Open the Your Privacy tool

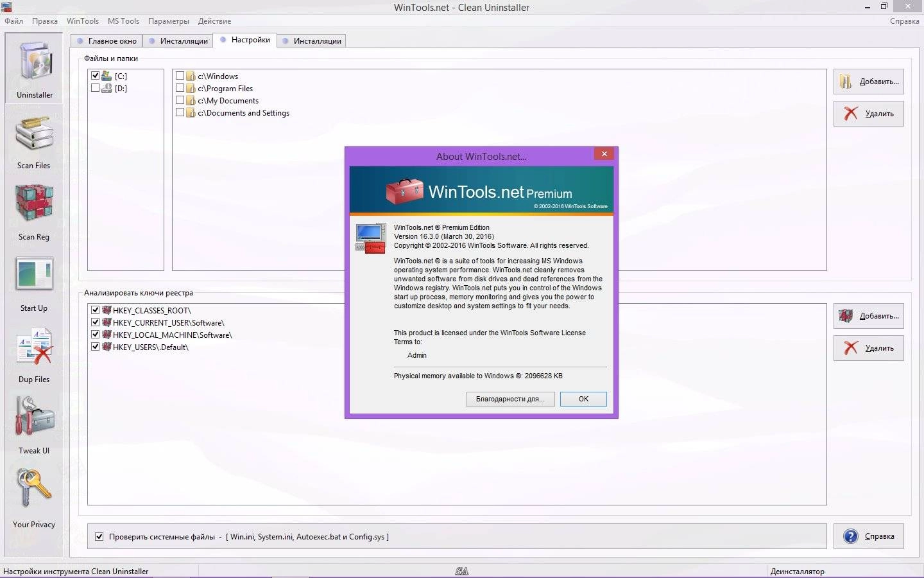click(34, 498)
